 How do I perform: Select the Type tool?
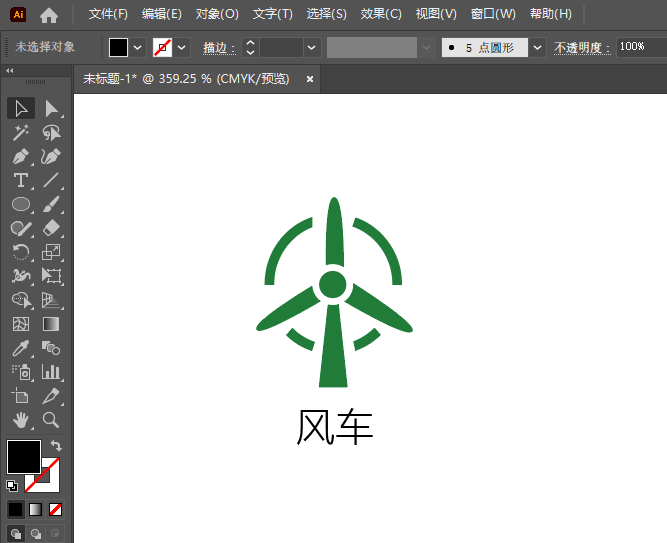coord(21,180)
